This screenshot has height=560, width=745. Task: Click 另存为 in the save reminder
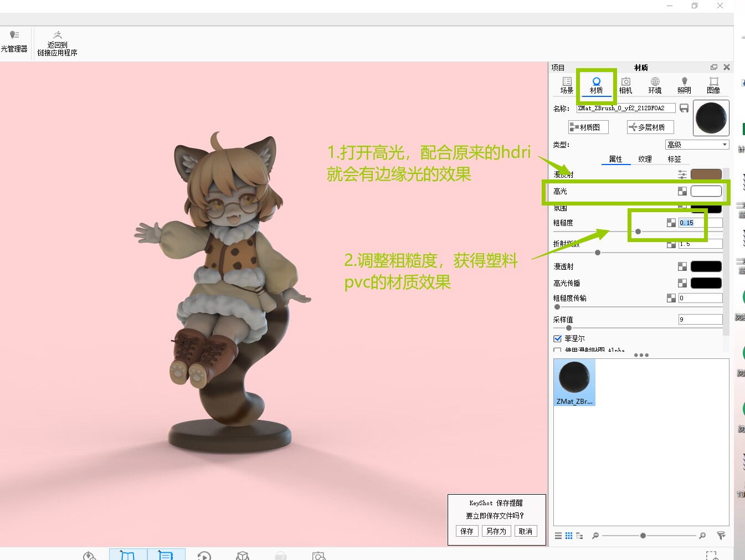click(x=496, y=531)
